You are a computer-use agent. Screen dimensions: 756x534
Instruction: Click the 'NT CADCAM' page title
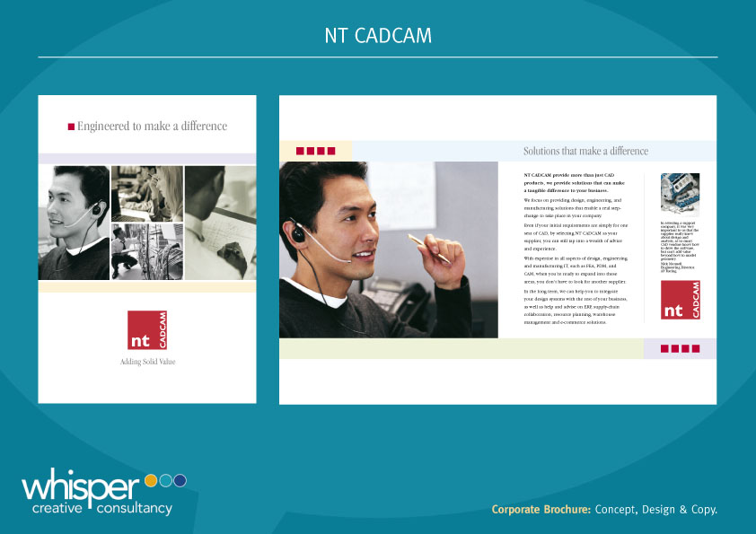tap(378, 36)
